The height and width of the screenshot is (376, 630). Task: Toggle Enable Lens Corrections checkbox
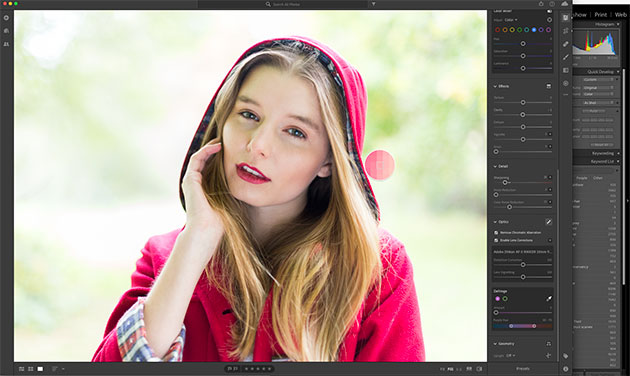click(x=496, y=240)
